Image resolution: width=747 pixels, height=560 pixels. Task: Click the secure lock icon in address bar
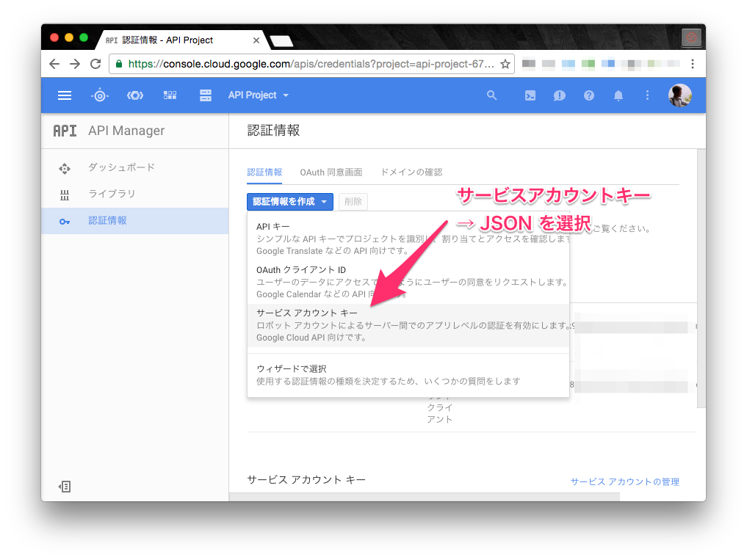pyautogui.click(x=119, y=64)
